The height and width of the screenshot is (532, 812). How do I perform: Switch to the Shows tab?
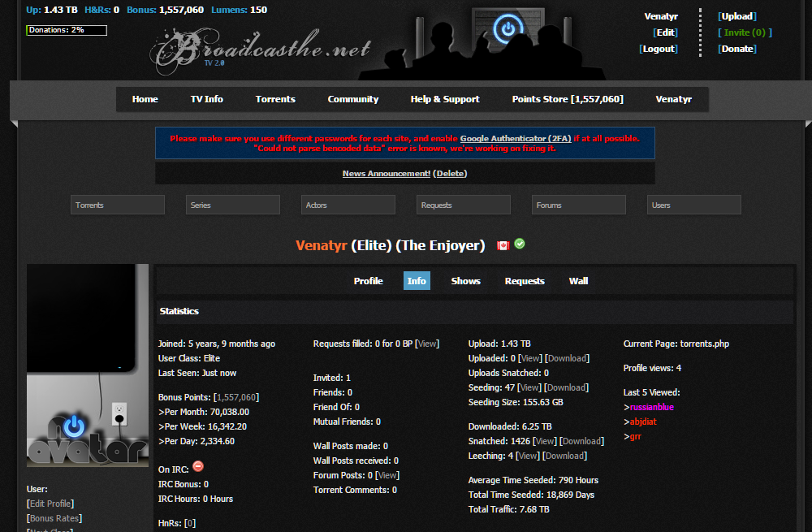[x=465, y=281]
